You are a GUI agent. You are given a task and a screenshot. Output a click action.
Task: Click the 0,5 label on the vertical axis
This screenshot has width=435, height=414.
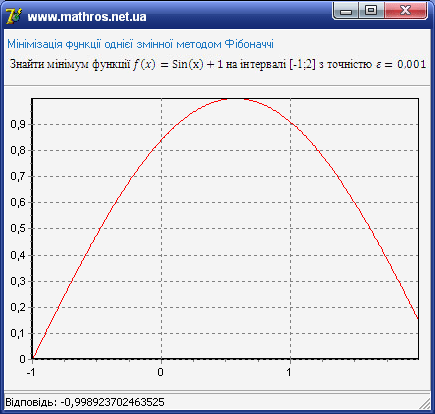pos(18,229)
